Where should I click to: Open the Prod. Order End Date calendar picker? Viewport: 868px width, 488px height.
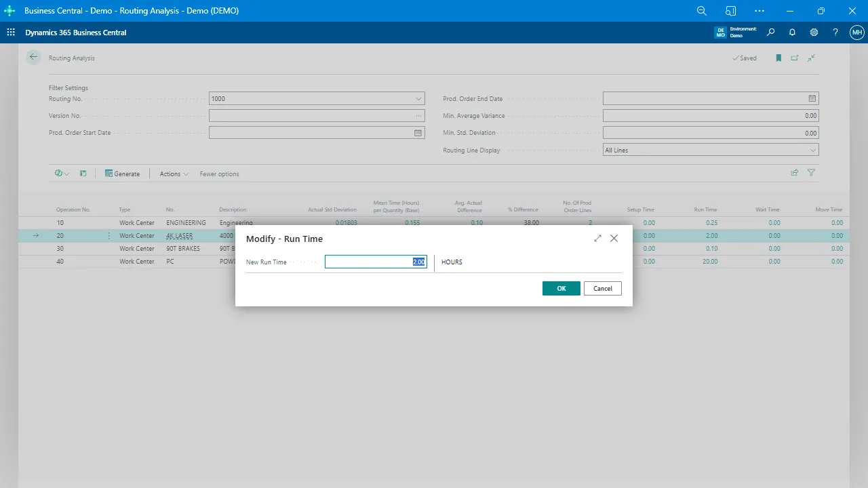[x=812, y=98]
